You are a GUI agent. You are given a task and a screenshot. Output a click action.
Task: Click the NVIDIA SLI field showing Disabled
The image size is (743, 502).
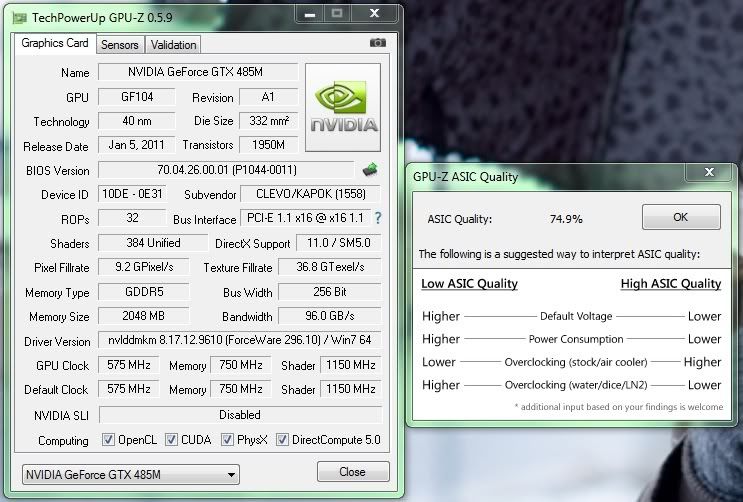pyautogui.click(x=240, y=415)
